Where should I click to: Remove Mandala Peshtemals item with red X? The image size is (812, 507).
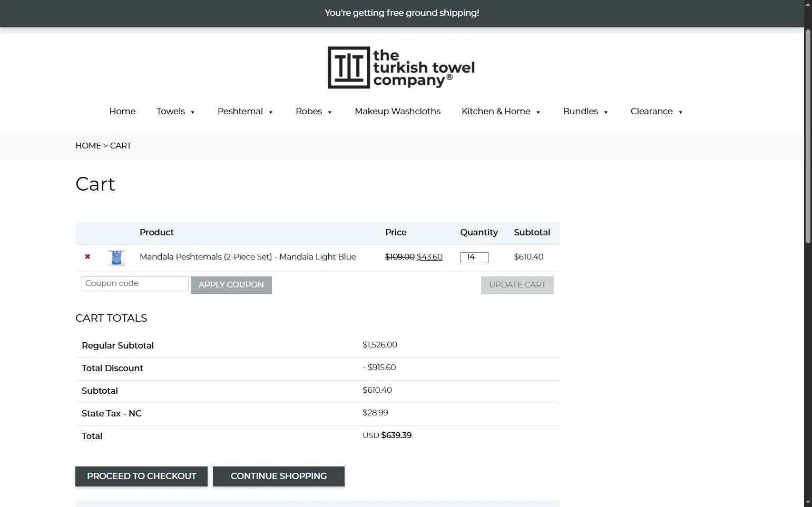(x=87, y=257)
